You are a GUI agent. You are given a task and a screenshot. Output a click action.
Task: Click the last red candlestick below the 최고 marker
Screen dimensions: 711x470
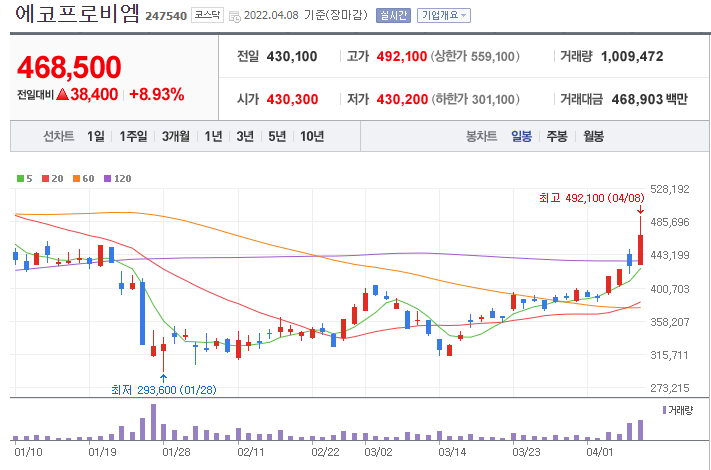tap(640, 250)
